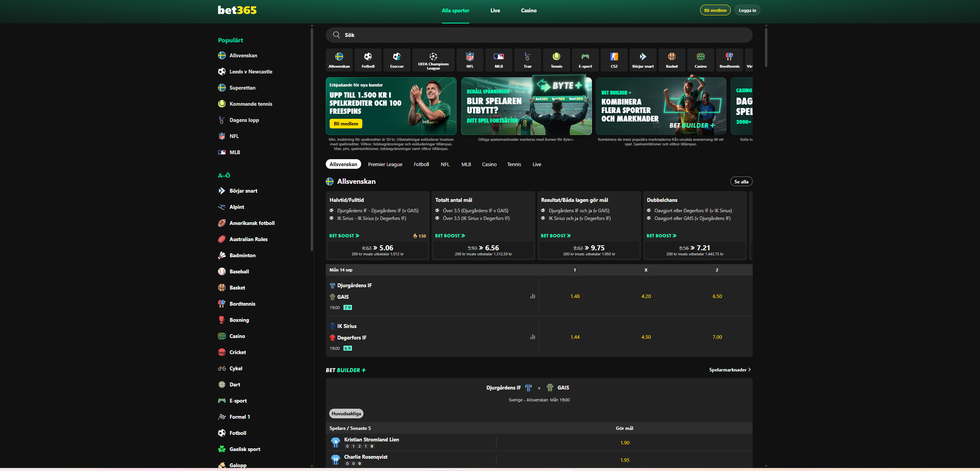Open the Casino tile in sports bar
Image resolution: width=980 pixels, height=471 pixels.
(x=700, y=60)
